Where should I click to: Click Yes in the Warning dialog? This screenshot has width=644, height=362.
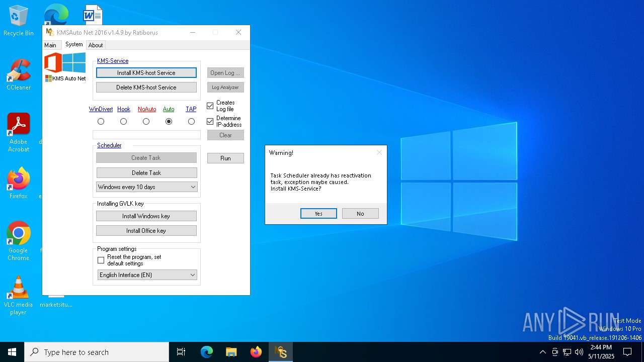point(318,214)
